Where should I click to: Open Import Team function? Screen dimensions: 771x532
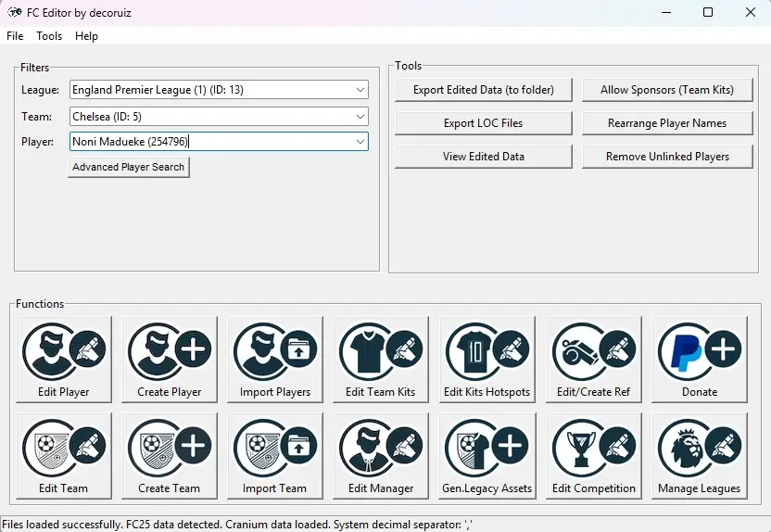(x=275, y=456)
